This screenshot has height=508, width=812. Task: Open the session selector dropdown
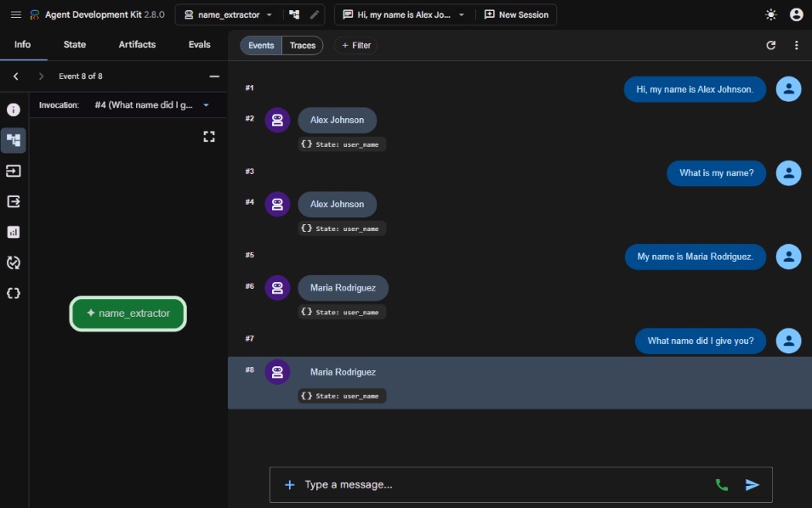click(404, 14)
